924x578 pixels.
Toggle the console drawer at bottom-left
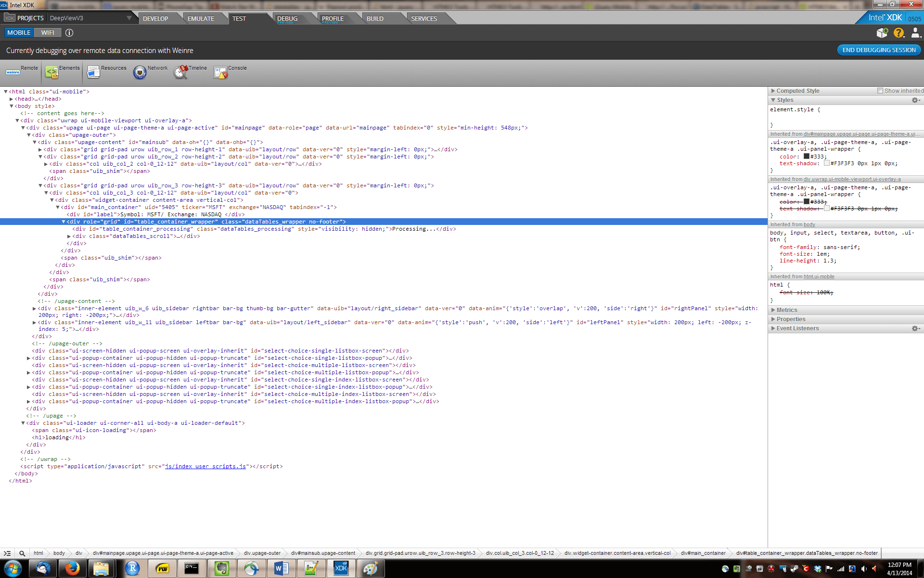point(7,553)
